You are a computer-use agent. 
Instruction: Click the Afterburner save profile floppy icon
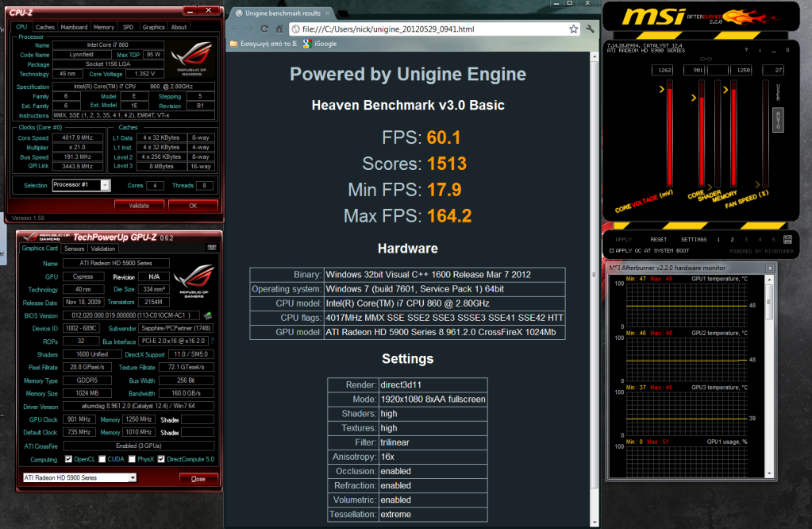coord(787,239)
